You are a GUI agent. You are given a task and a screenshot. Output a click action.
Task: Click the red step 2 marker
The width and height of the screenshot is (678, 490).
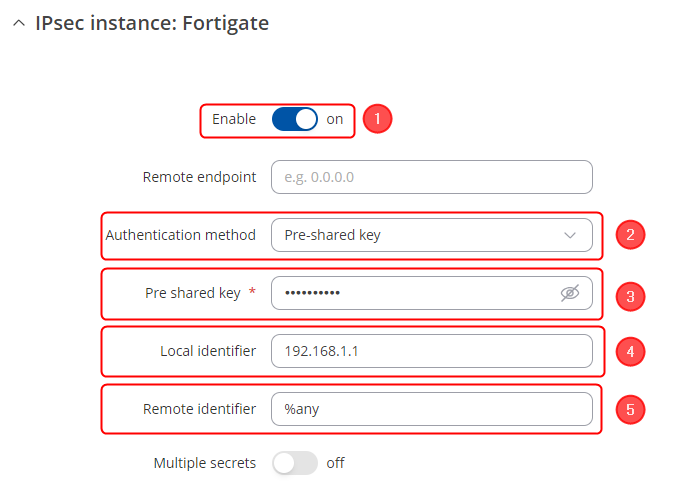[x=630, y=236]
